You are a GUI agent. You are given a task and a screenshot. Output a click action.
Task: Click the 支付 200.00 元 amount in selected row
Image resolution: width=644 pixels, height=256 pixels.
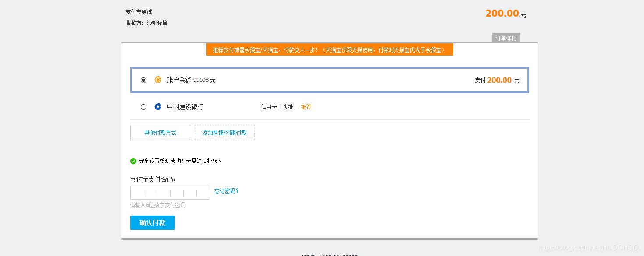(x=498, y=80)
